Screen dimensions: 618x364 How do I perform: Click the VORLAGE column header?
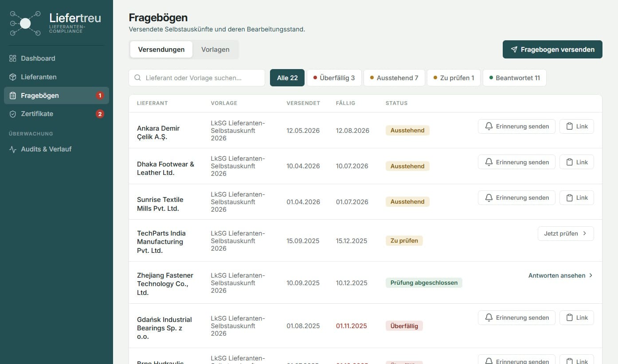tap(224, 103)
